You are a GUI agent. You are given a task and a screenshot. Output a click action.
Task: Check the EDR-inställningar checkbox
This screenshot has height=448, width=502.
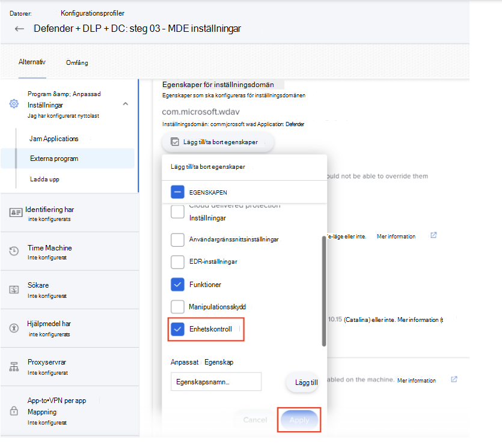[177, 262]
